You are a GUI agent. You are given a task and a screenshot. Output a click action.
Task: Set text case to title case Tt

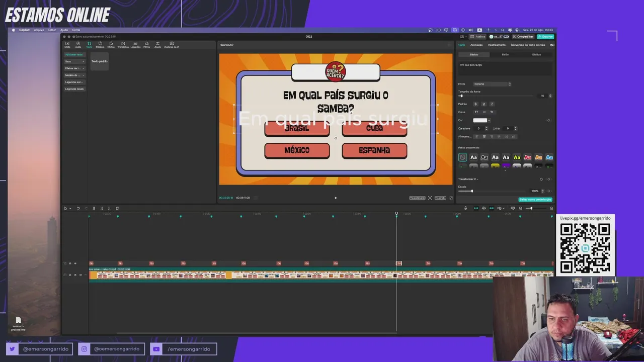point(492,112)
